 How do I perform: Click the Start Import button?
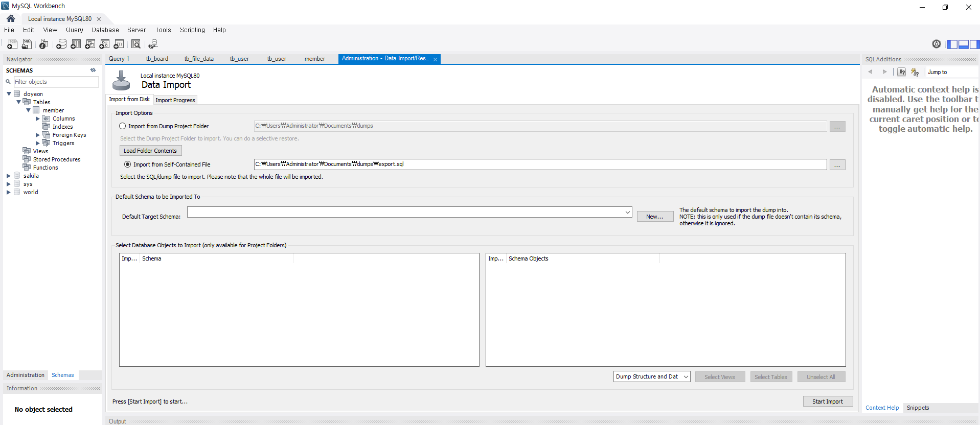pyautogui.click(x=828, y=402)
